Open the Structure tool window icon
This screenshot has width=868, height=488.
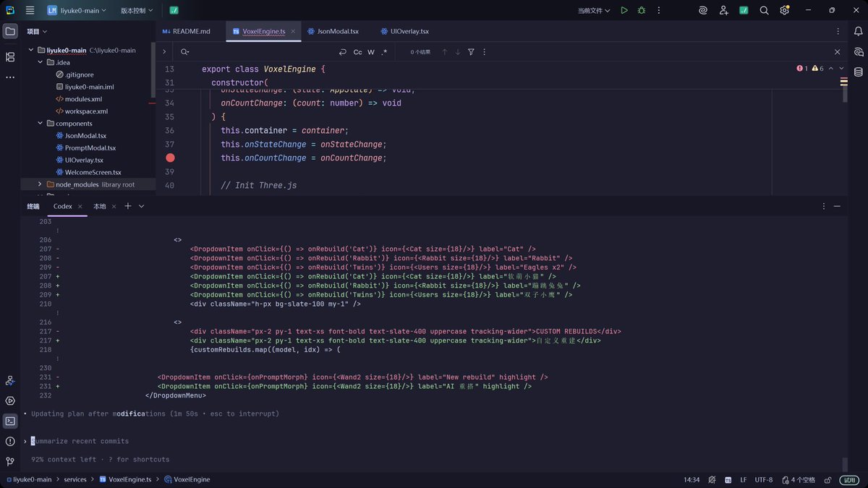coord(10,56)
